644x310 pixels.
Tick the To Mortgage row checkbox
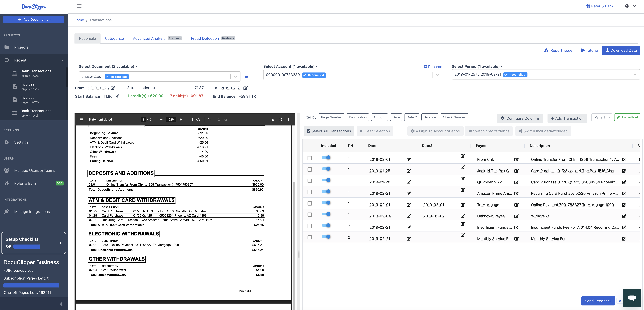[x=310, y=203]
